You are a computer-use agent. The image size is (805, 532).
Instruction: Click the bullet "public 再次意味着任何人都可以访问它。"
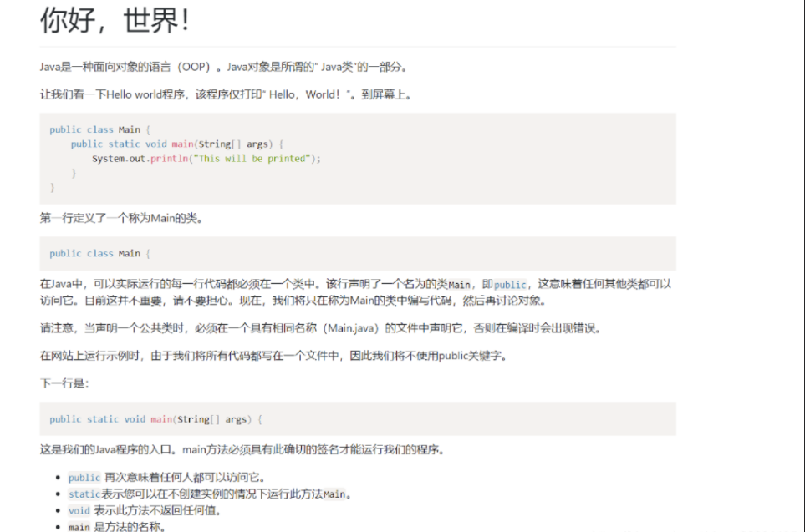click(167, 478)
